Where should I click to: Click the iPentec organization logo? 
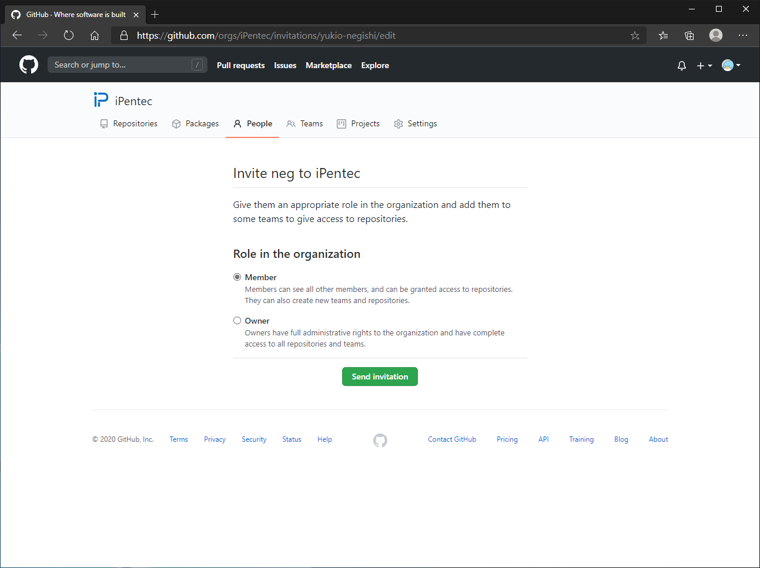coord(101,100)
